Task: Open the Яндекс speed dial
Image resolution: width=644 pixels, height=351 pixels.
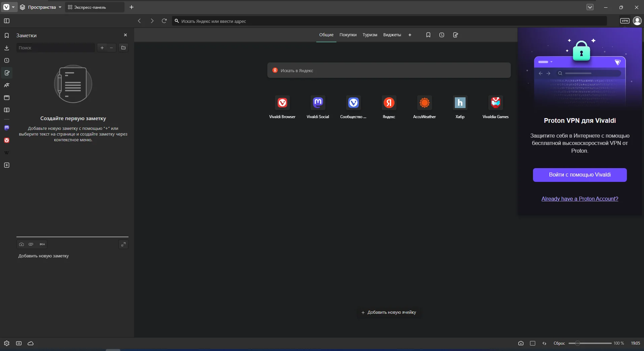Action: (x=389, y=107)
